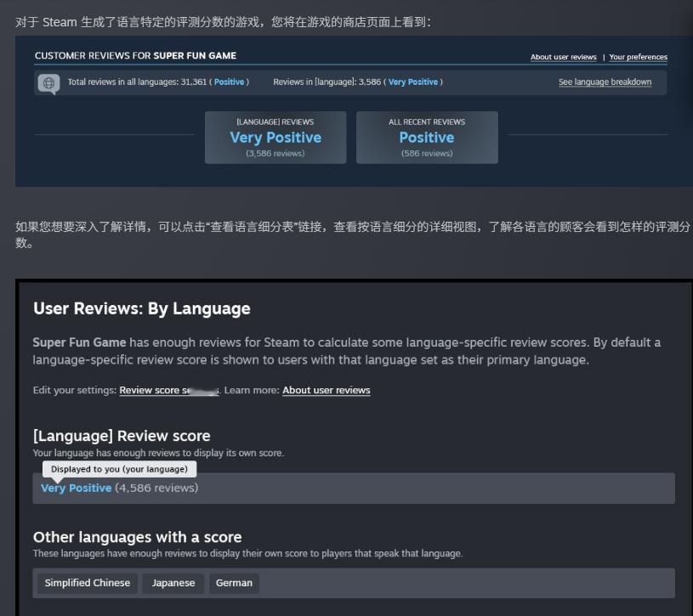693x616 pixels.
Task: Open the 'Review score settings' link
Action: pos(169,390)
